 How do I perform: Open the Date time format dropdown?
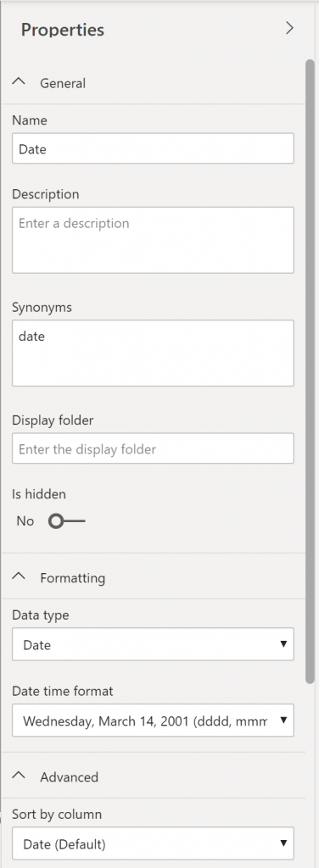tap(153, 721)
